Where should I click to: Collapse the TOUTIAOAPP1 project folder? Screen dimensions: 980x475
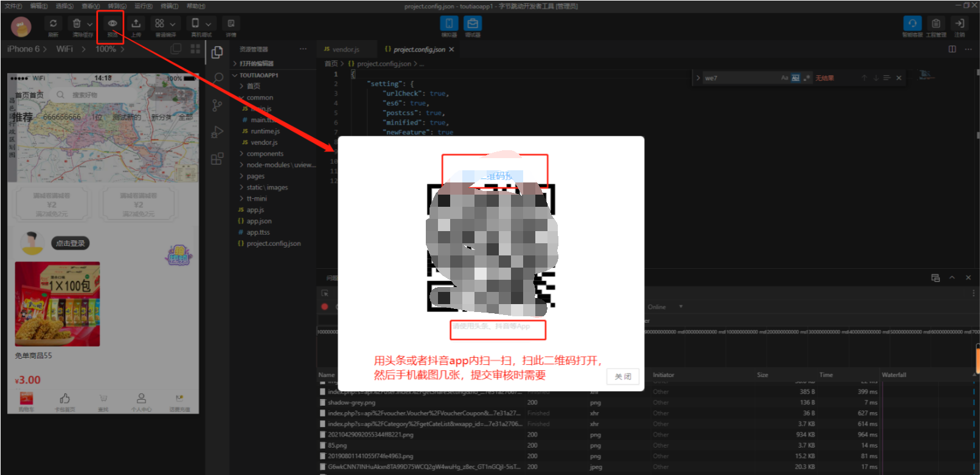click(274, 75)
